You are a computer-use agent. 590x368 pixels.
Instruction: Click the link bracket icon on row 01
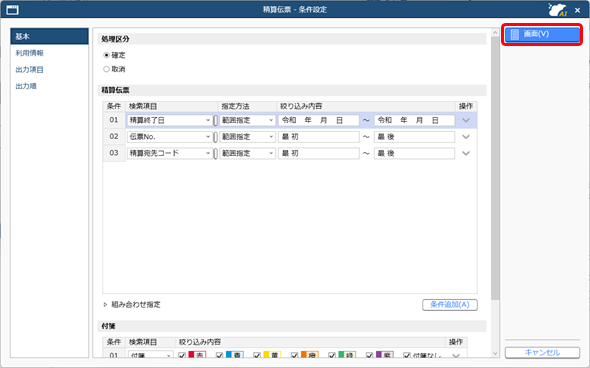click(x=216, y=120)
